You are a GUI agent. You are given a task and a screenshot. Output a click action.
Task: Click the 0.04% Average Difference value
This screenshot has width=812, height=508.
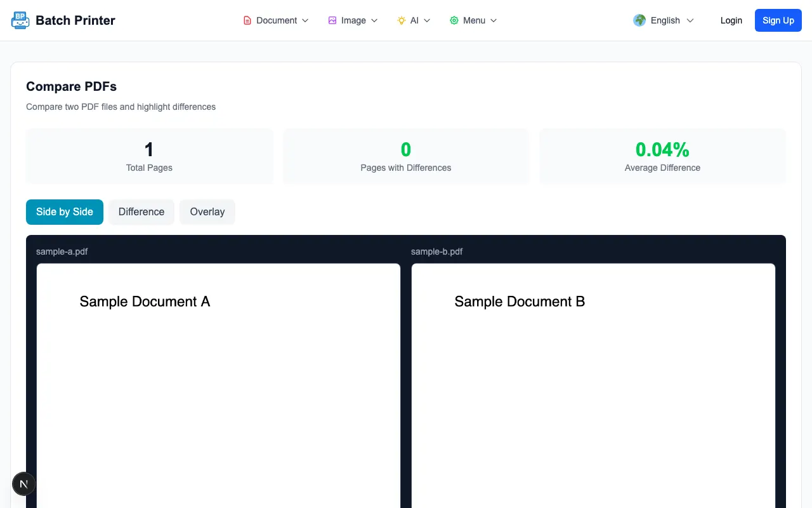pos(662,150)
